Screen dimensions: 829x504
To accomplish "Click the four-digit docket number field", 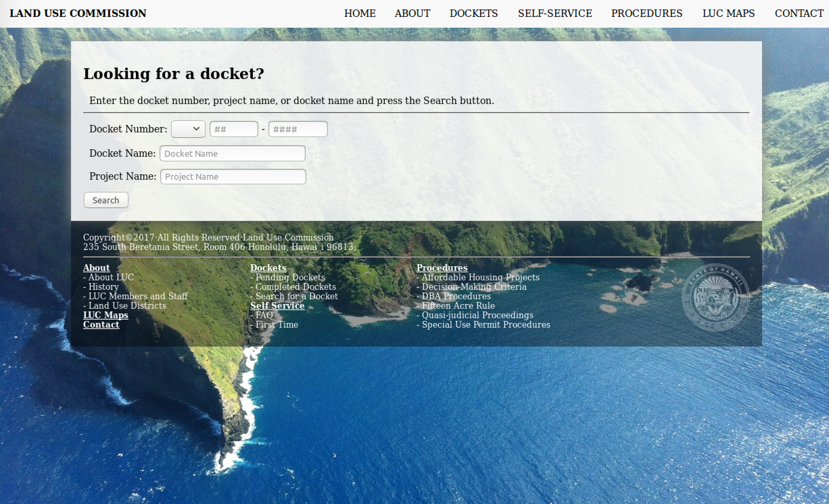I will tap(298, 129).
